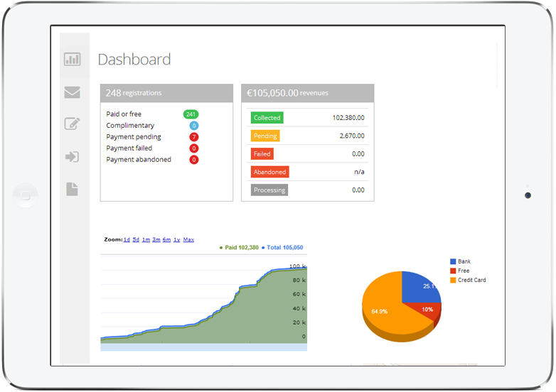This screenshot has height=392, width=556.
Task: Set chart zoom to 1y
Action: tap(177, 240)
